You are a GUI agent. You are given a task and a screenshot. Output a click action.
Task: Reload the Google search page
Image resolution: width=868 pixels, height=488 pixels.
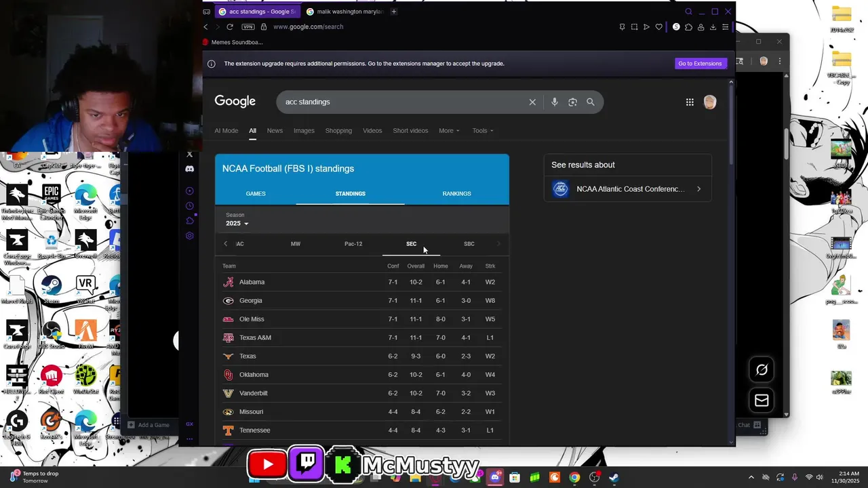(230, 26)
